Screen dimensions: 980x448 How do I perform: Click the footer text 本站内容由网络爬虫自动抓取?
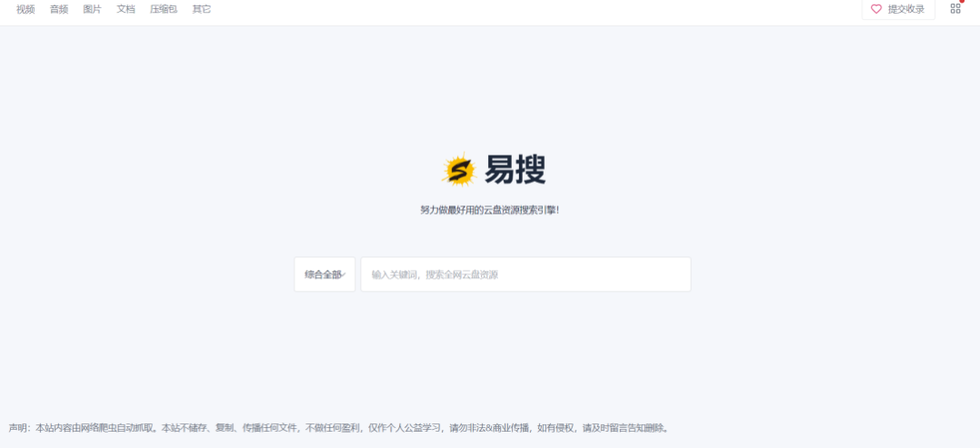[95, 428]
